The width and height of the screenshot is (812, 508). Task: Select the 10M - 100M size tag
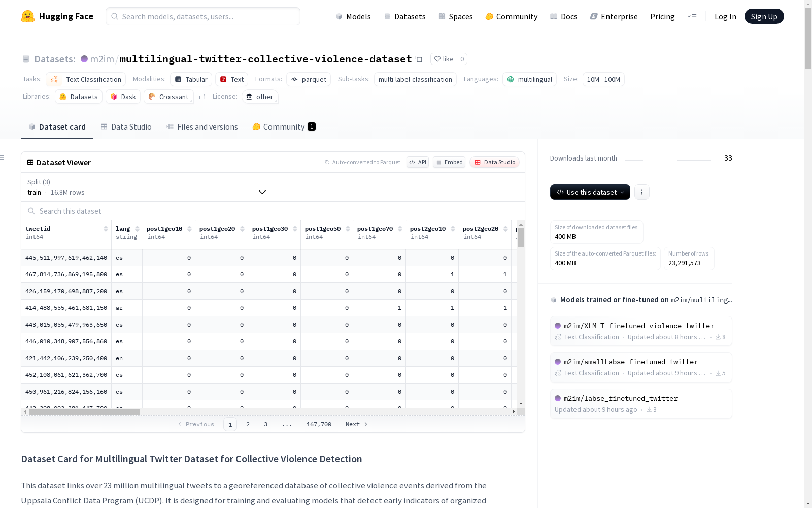coord(603,79)
